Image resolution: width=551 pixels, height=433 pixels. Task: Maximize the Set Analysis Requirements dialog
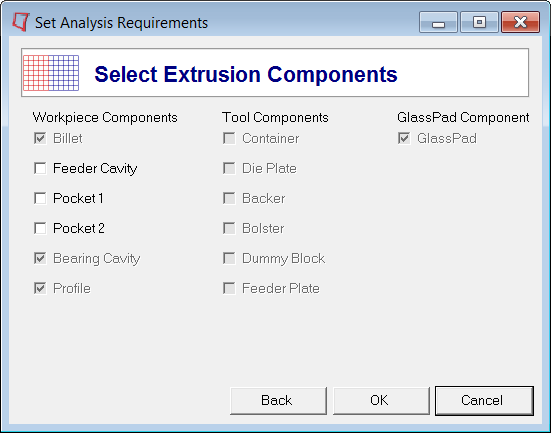tap(479, 22)
